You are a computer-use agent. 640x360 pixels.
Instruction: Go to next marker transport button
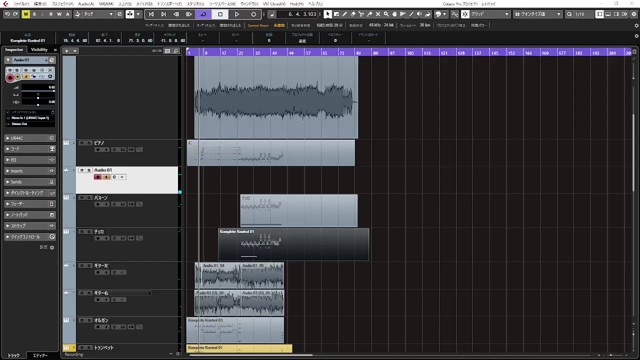164,14
